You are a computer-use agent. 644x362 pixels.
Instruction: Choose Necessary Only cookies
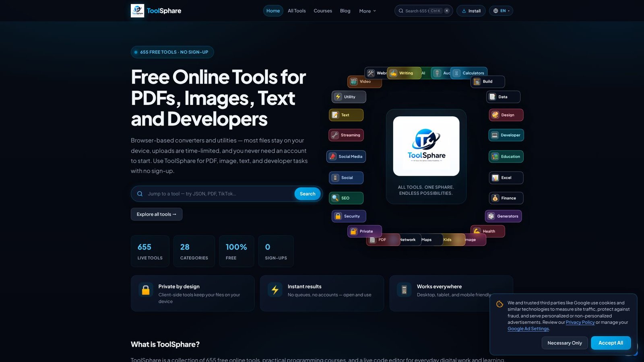565,343
